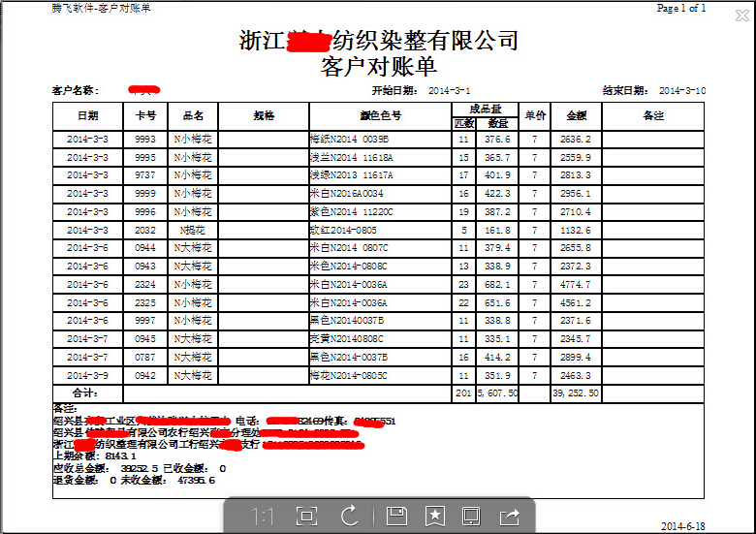This screenshot has height=534, width=756.
Task: Click the 腾飞软件-客户对账单 header text
Action: click(101, 8)
